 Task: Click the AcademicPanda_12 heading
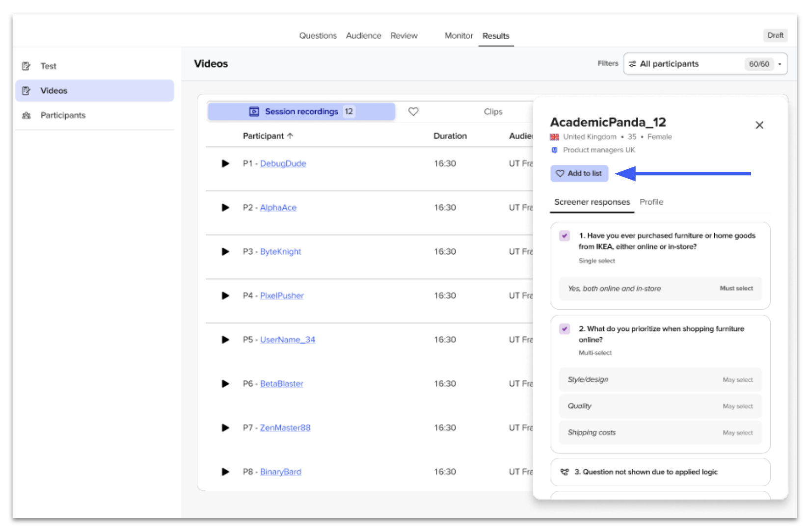click(x=608, y=122)
